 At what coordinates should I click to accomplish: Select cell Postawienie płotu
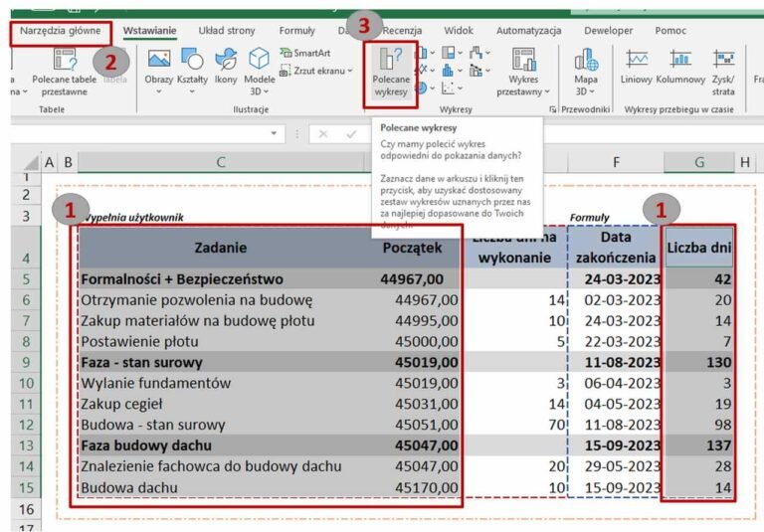(221, 341)
